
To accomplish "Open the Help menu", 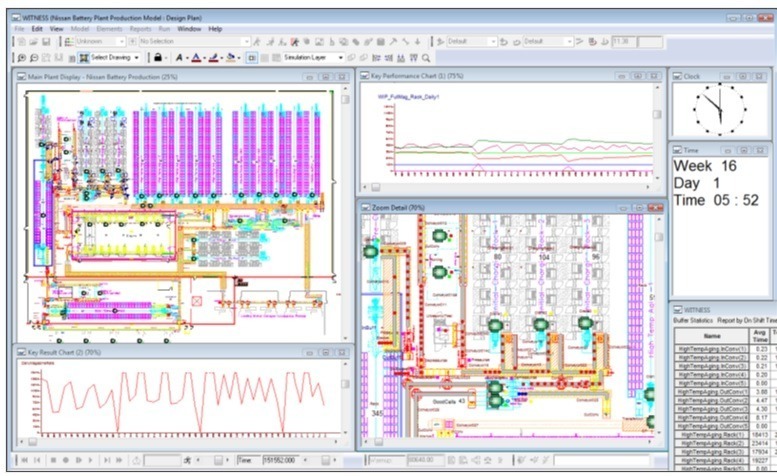I will [215, 29].
